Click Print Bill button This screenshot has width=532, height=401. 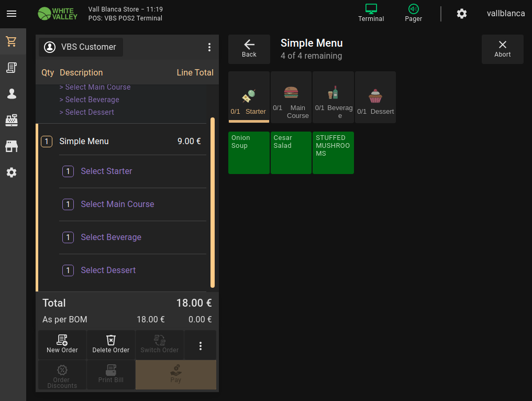[x=111, y=375]
